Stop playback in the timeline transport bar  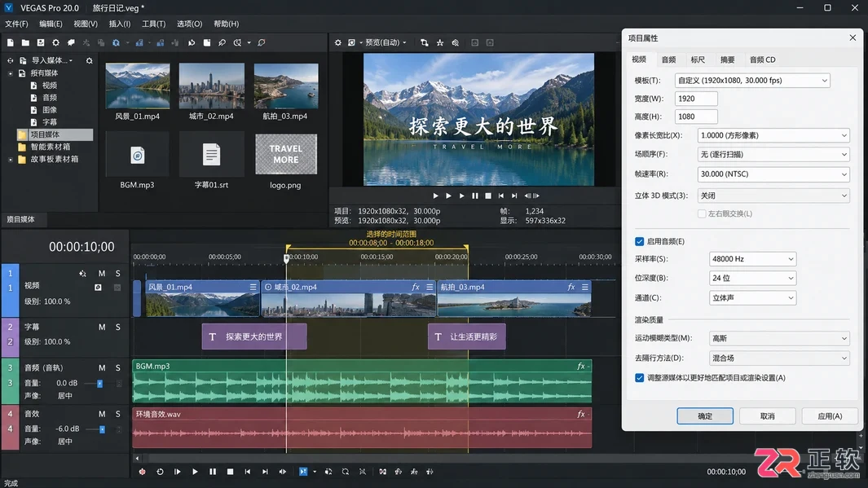click(231, 472)
